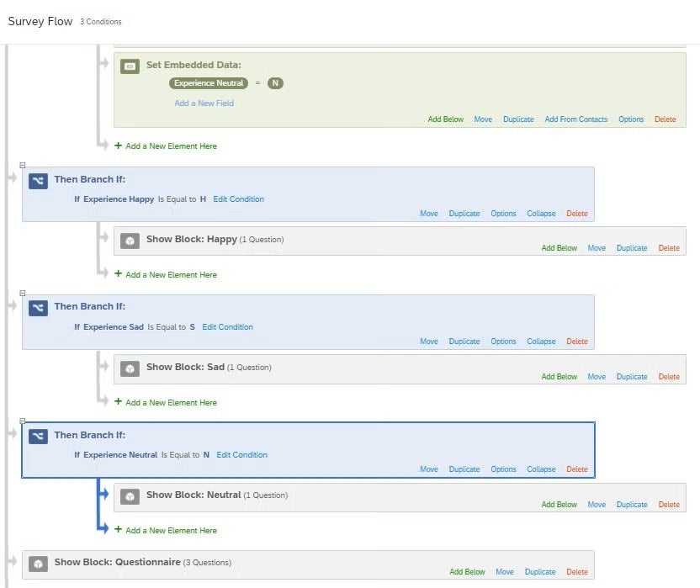Screen dimensions: 700x588
Task: Open Options for Experience Sad branch
Action: tap(503, 341)
